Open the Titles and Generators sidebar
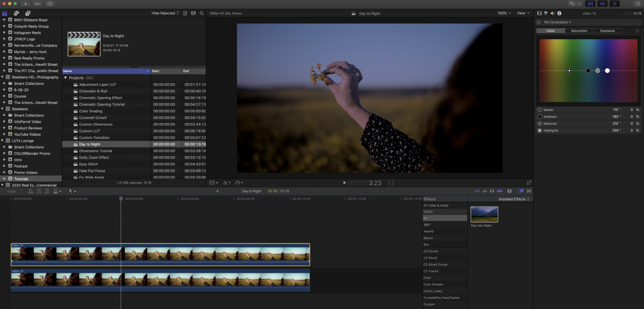644x309 pixels. 28,13
